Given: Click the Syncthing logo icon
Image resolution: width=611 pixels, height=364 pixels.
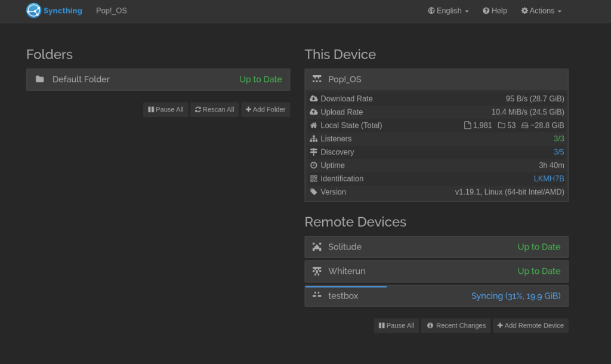Looking at the screenshot, I should tap(33, 11).
